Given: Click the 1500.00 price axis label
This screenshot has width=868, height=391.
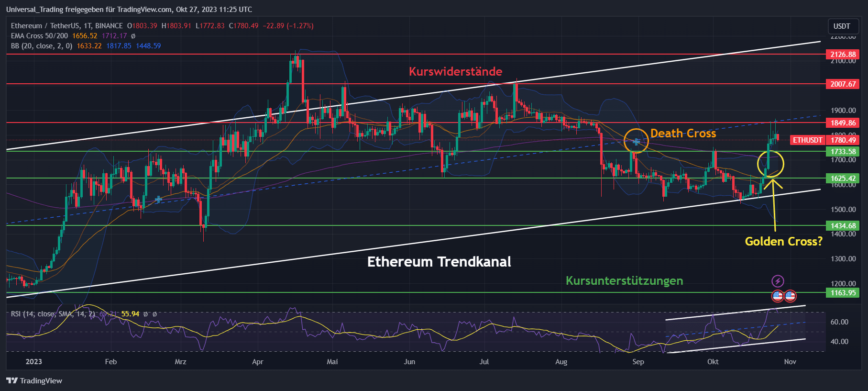Looking at the screenshot, I should [x=843, y=210].
